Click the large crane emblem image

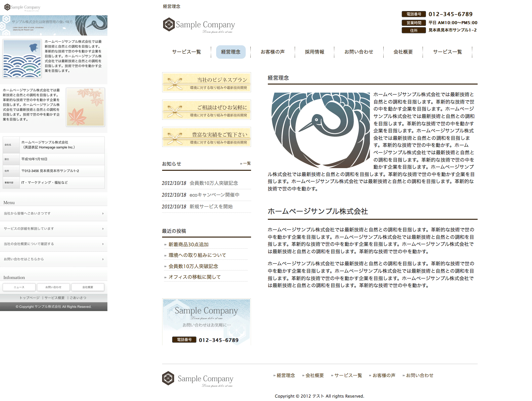click(x=320, y=130)
